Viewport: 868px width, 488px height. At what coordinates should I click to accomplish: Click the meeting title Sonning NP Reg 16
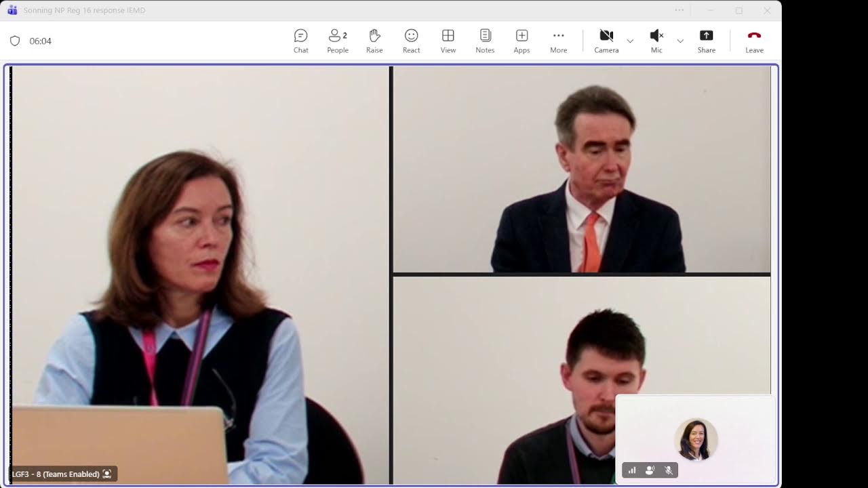point(84,10)
